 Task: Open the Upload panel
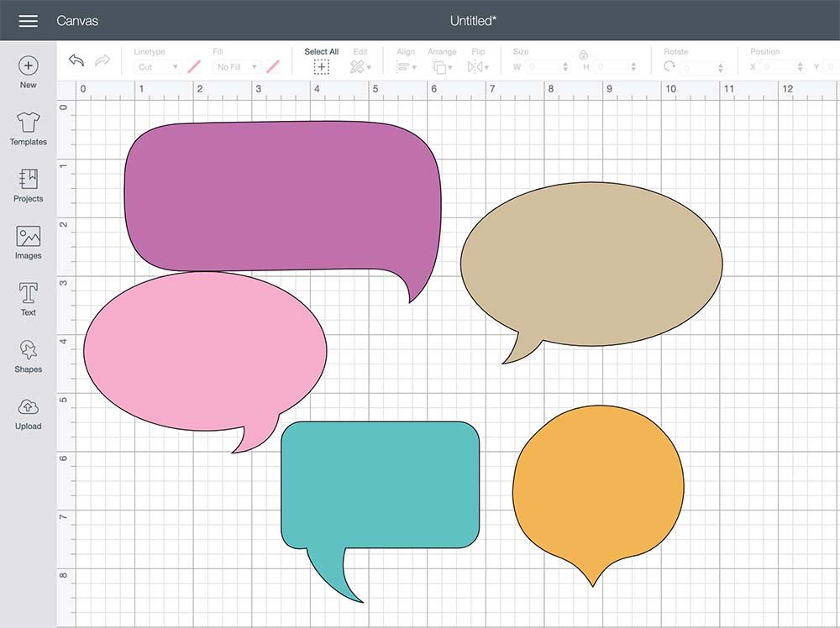[28, 414]
